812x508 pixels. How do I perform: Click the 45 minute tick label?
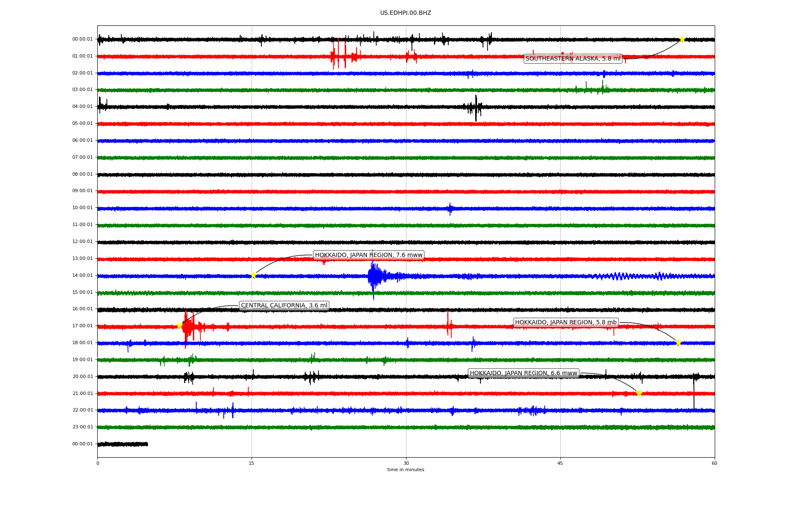click(x=560, y=463)
